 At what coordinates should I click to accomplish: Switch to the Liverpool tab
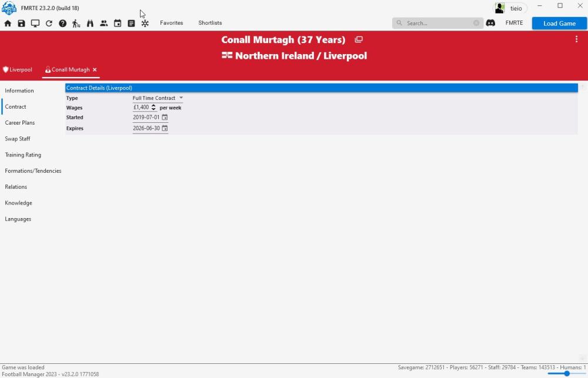17,70
